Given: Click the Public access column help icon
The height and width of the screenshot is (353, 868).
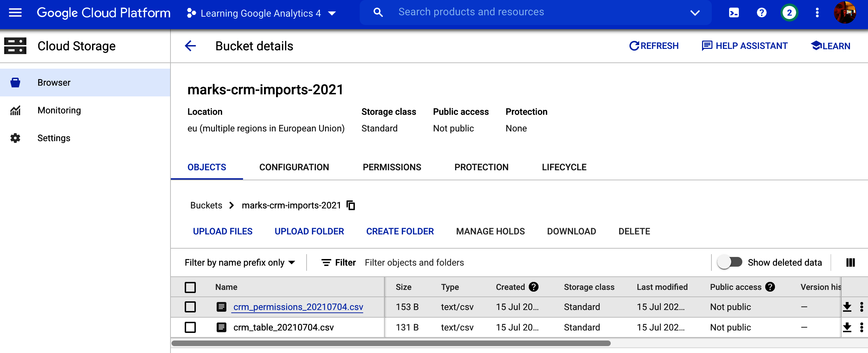Looking at the screenshot, I should pos(770,287).
